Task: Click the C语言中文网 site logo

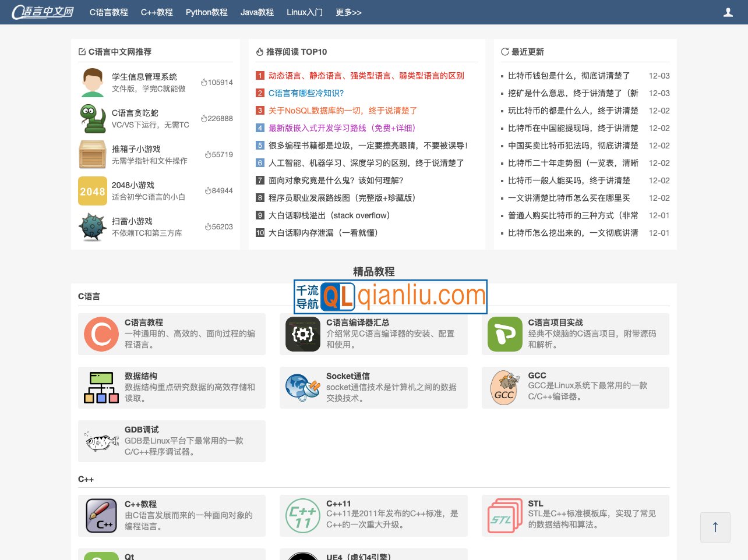Action: 42,12
